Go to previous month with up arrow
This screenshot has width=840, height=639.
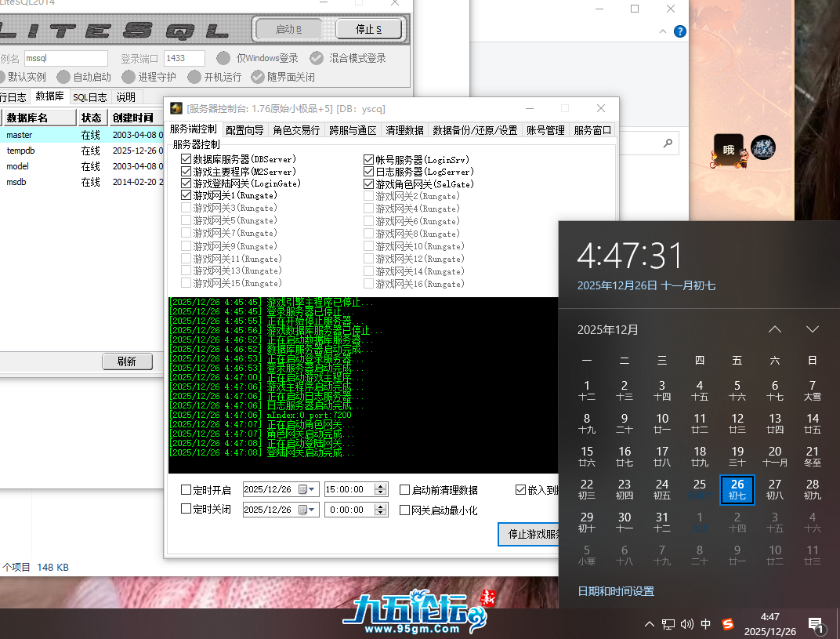click(x=774, y=329)
